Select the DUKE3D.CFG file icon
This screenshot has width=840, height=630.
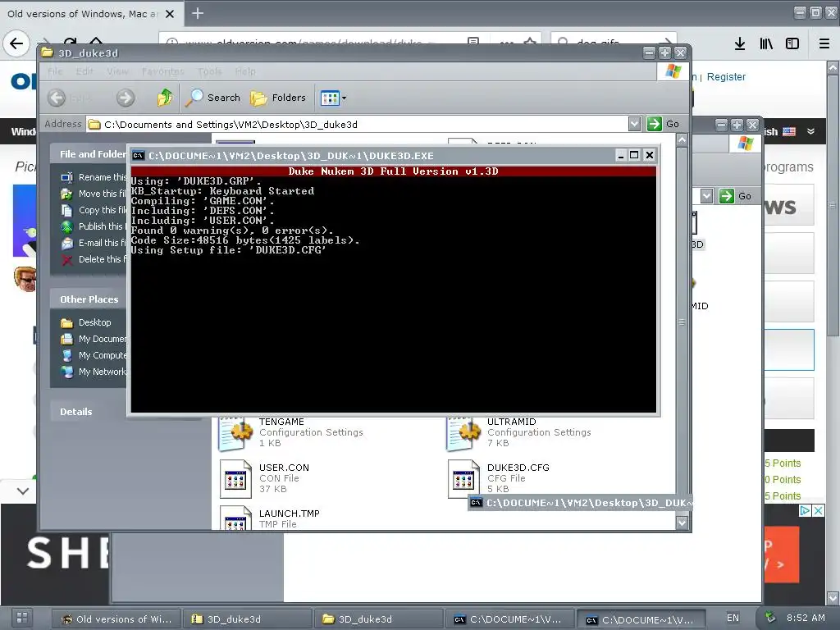point(464,479)
